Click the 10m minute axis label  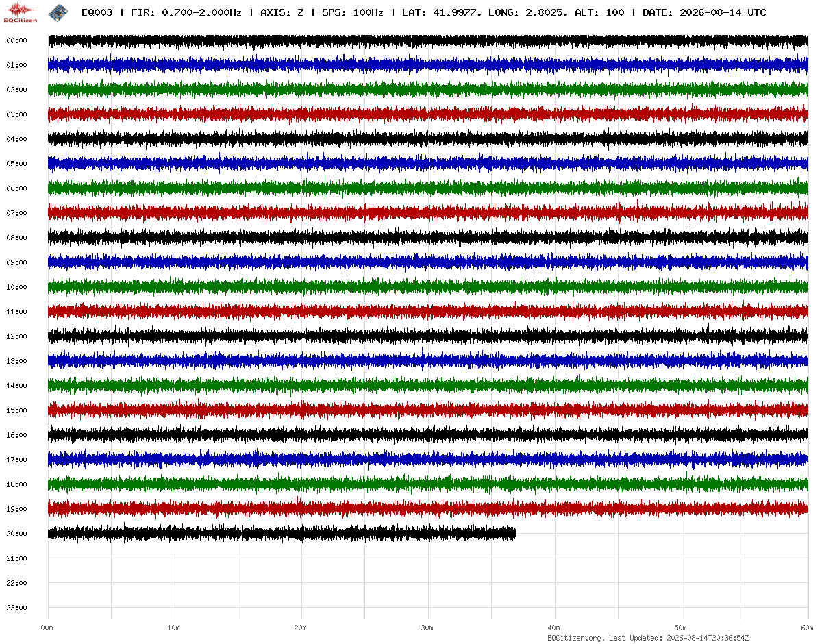click(x=174, y=628)
